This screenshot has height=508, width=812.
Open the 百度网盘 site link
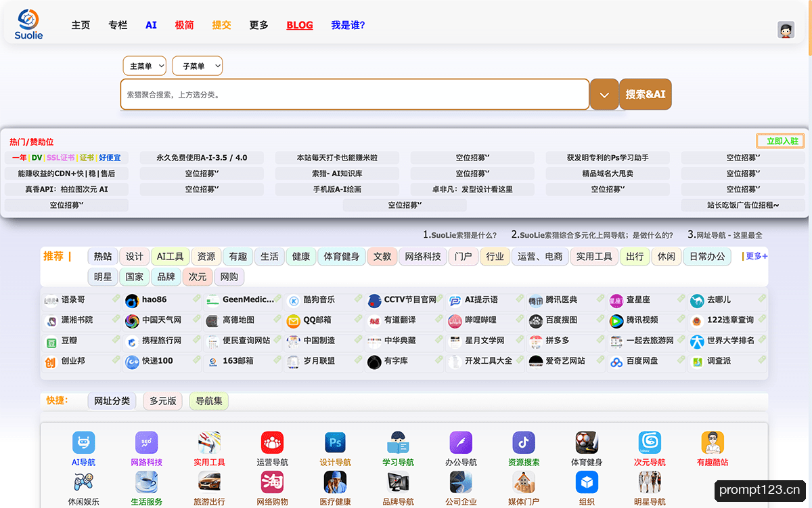[641, 361]
